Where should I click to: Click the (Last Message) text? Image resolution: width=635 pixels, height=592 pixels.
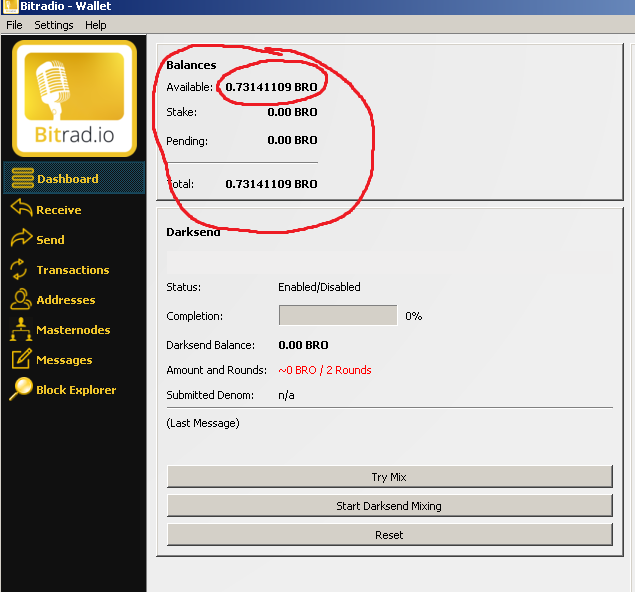[203, 423]
